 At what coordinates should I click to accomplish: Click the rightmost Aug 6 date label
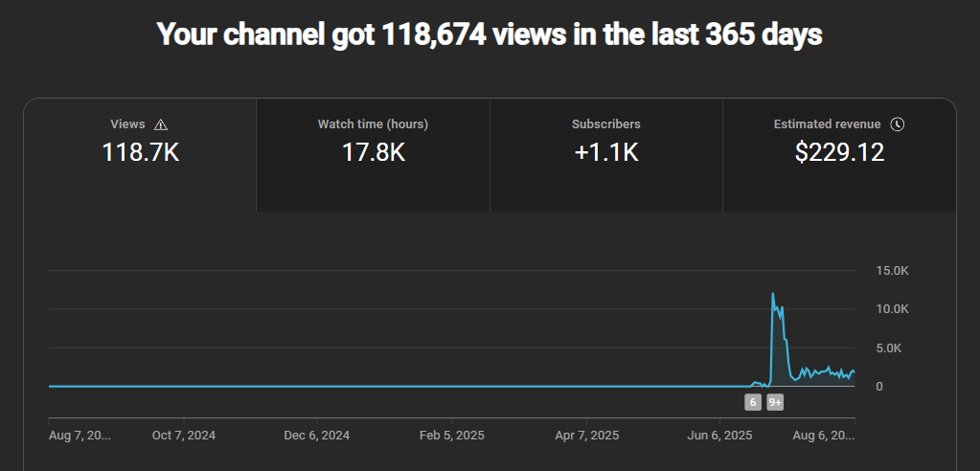[x=824, y=435]
